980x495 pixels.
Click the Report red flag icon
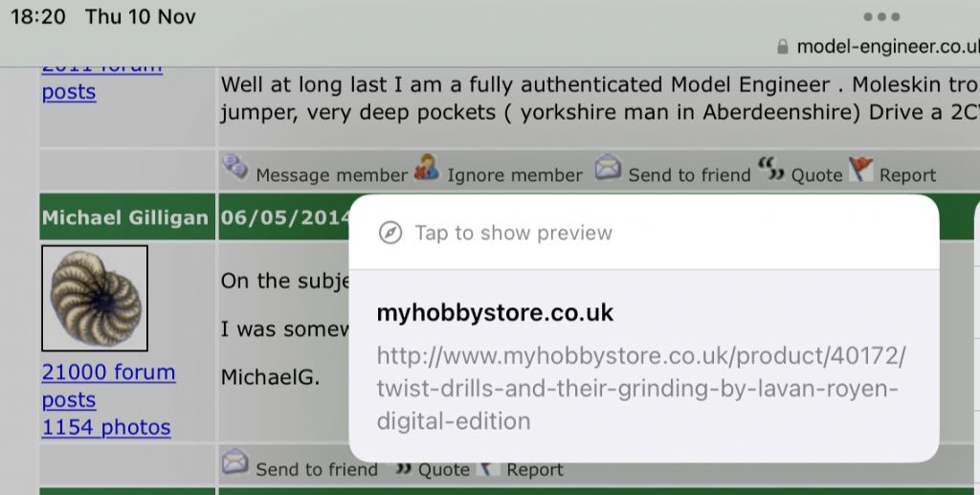point(860,169)
